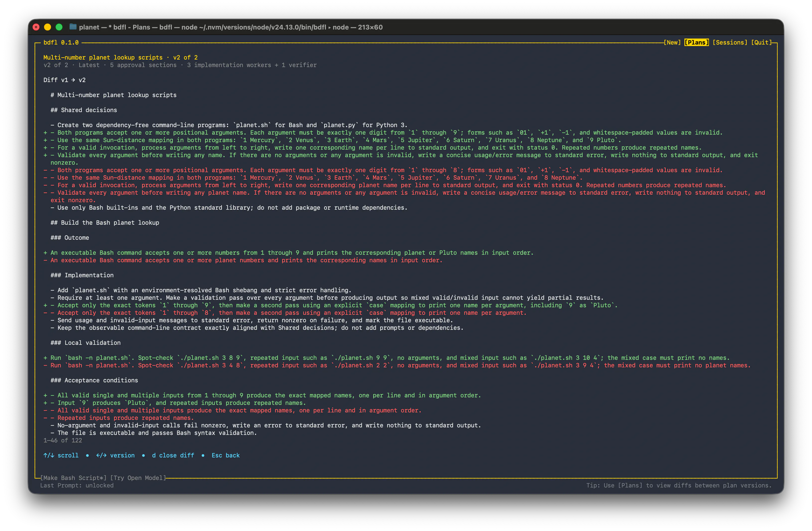Click the folder icon in the title bar
Viewport: 812px width, 531px height.
73,27
